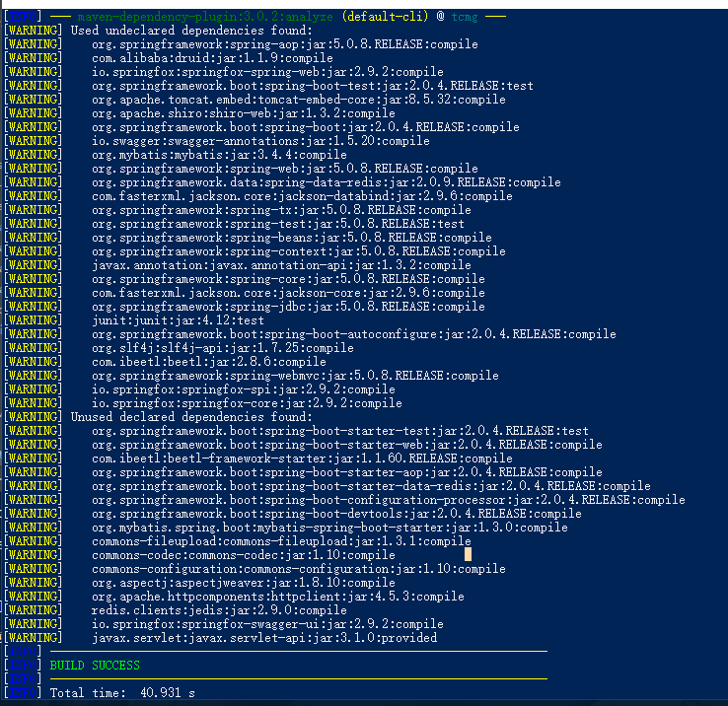Click commons-fileupload:jar:1.3.1 entry
Image resolution: width=728 pixels, height=706 pixels.
tap(281, 541)
